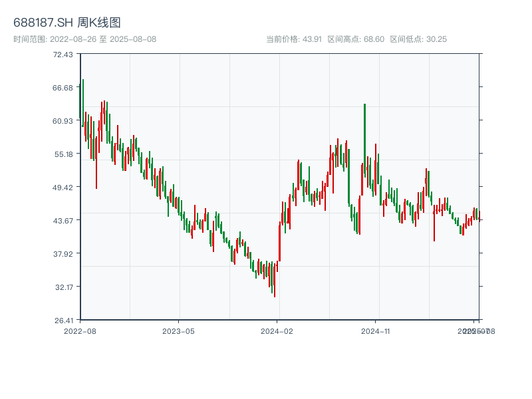Select the 2024-02 x-axis date label

click(x=277, y=331)
